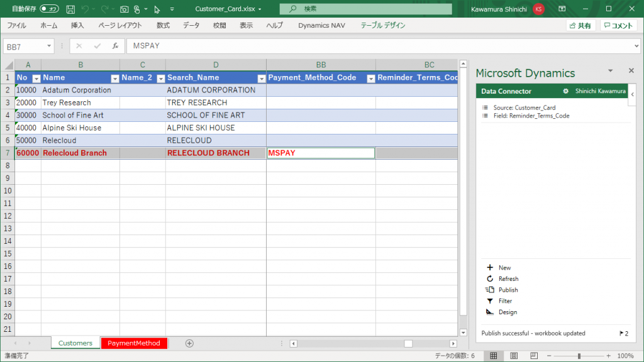Click the Save icon in the title bar
644x362 pixels.
tap(70, 9)
